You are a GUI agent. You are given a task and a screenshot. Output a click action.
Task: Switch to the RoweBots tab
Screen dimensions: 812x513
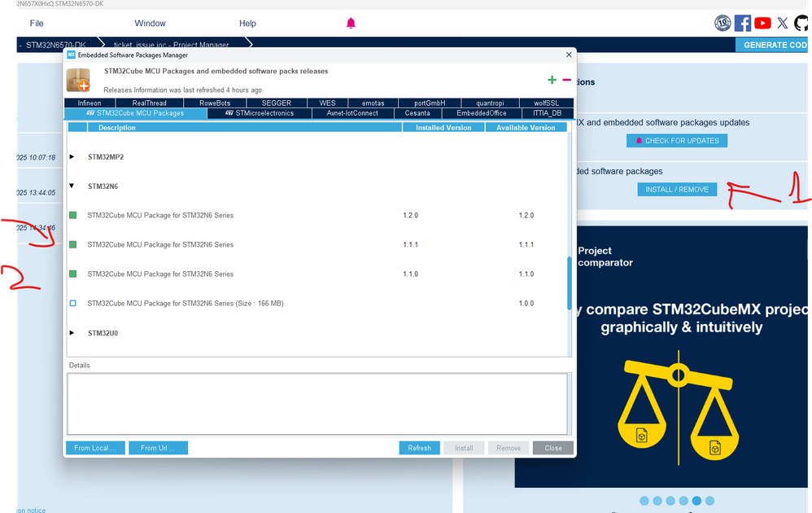(215, 103)
